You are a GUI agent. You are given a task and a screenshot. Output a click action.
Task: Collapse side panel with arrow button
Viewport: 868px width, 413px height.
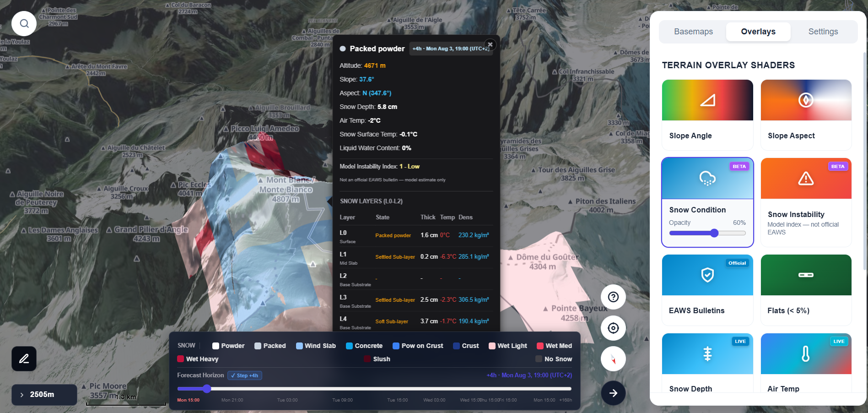[x=613, y=393]
